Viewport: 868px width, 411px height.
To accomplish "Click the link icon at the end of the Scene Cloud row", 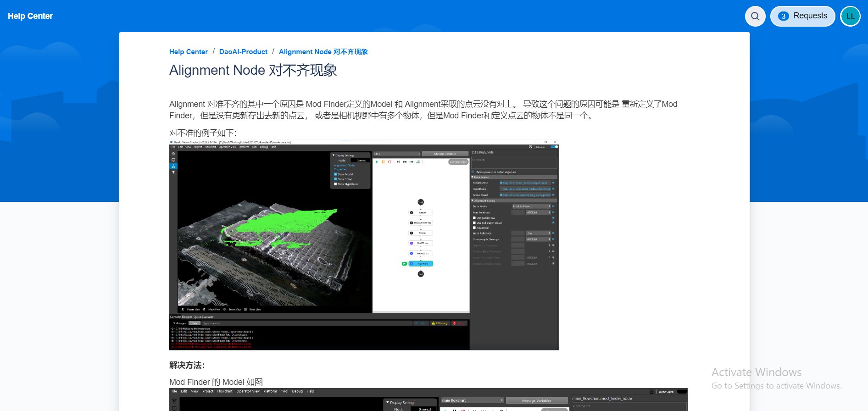I will (x=553, y=195).
